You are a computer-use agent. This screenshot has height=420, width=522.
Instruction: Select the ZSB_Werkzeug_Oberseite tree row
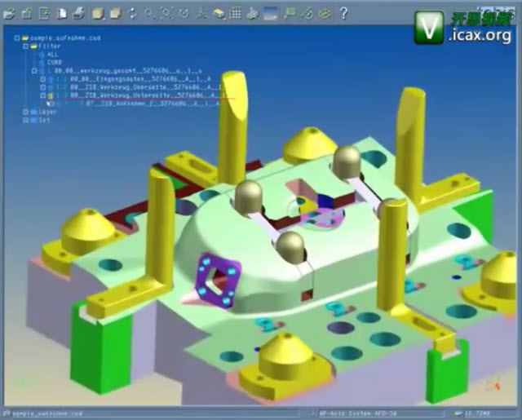tap(146, 87)
